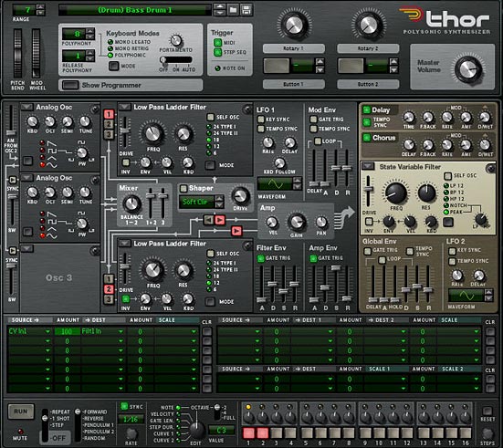
Task: Select PEAK mode on State Variable Filter
Action: tap(445, 212)
